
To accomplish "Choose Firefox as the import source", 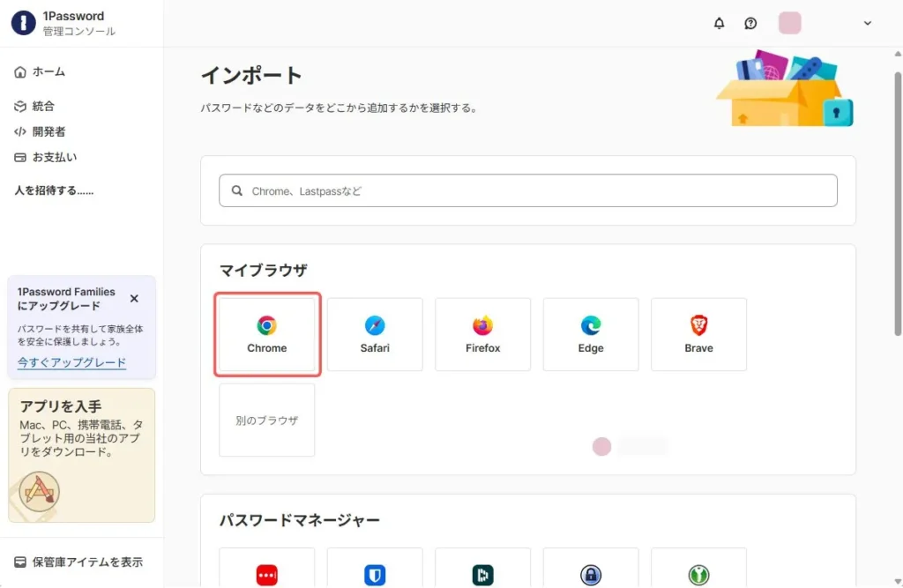I will (x=482, y=333).
